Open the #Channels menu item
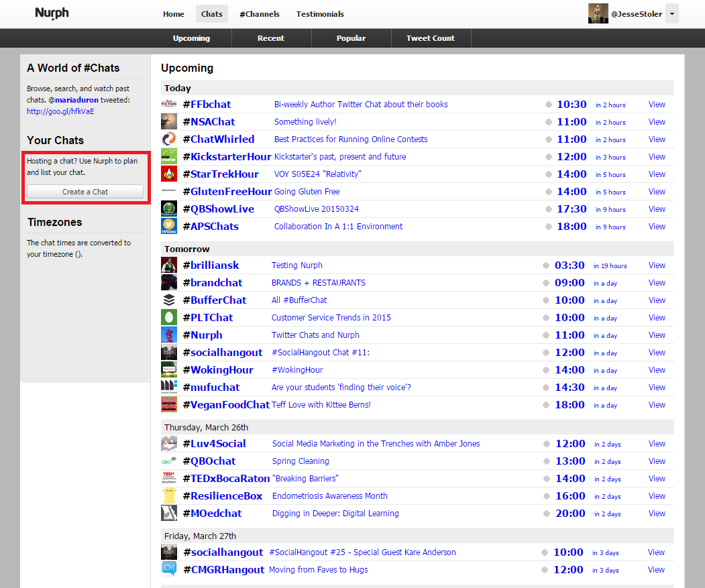Viewport: 705px width, 588px height. pyautogui.click(x=260, y=14)
